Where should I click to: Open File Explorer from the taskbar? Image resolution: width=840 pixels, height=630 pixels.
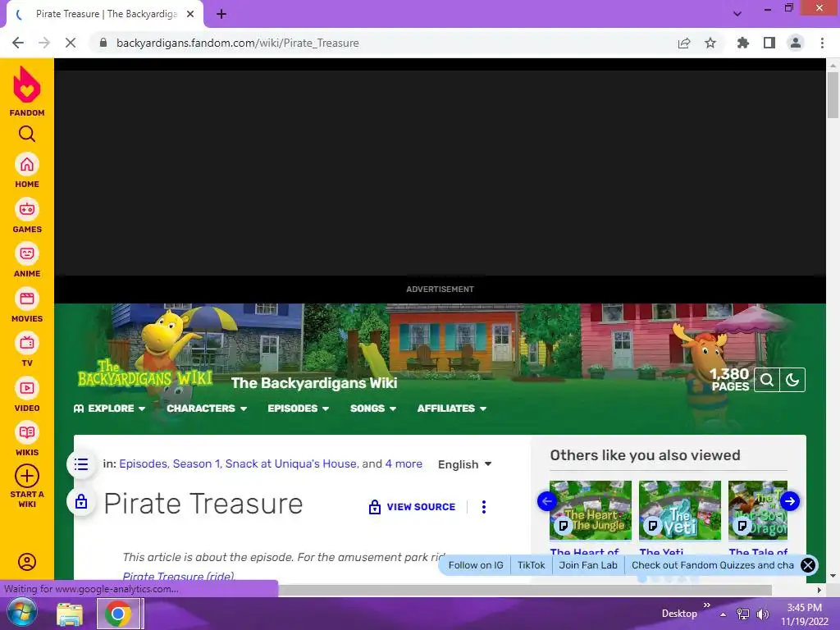click(70, 614)
